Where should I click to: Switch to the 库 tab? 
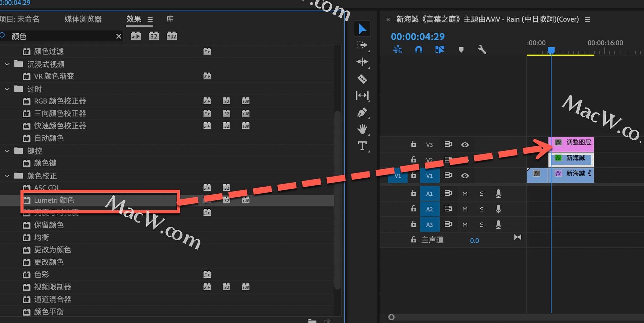(170, 19)
